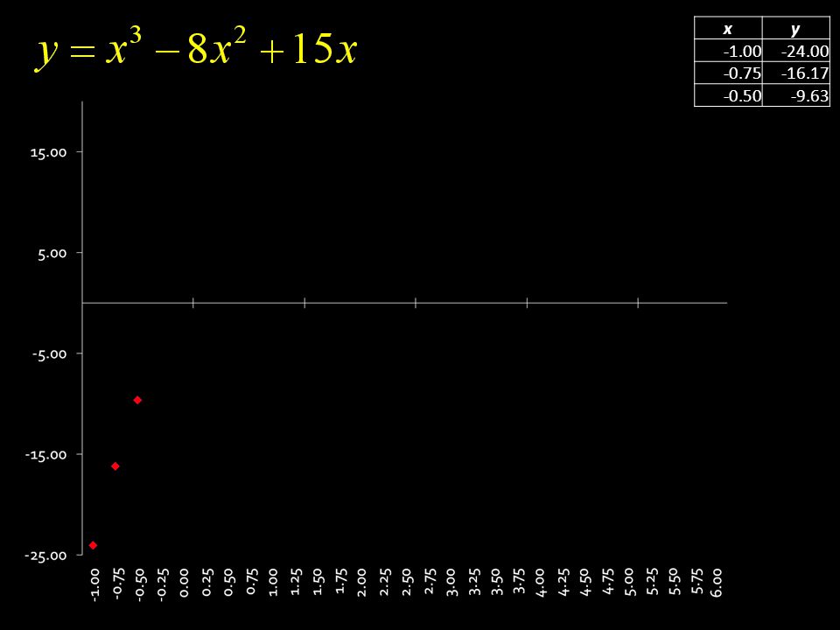The width and height of the screenshot is (840, 630).
Task: Click the y-axis label -15.00
Action: [46, 454]
